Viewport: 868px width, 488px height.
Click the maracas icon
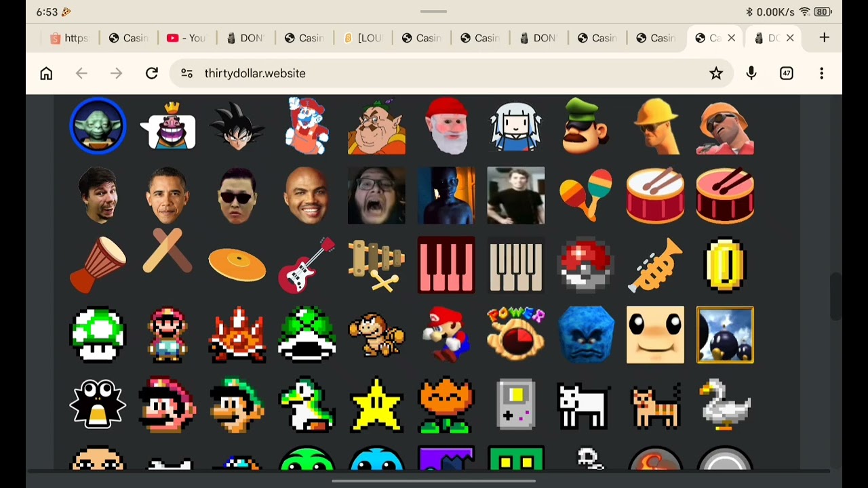pyautogui.click(x=586, y=196)
